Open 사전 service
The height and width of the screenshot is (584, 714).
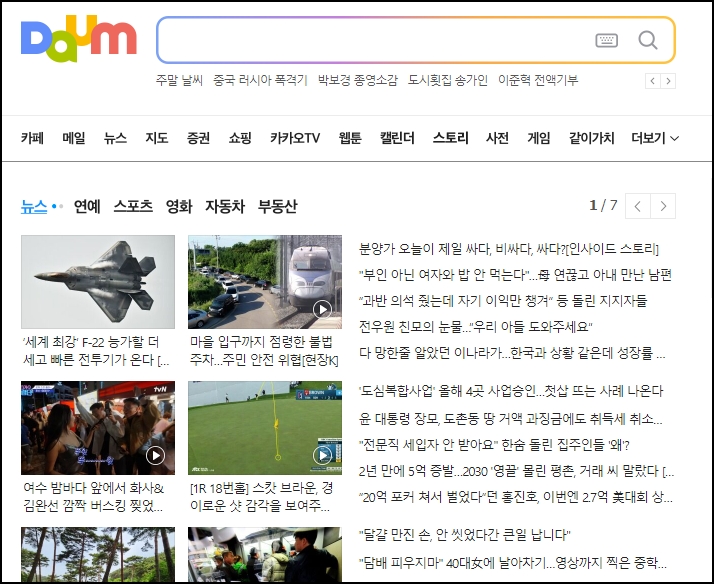coord(497,138)
